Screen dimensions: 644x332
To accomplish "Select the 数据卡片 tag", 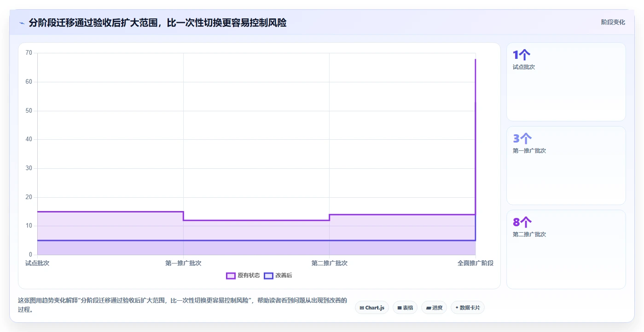I will 468,308.
